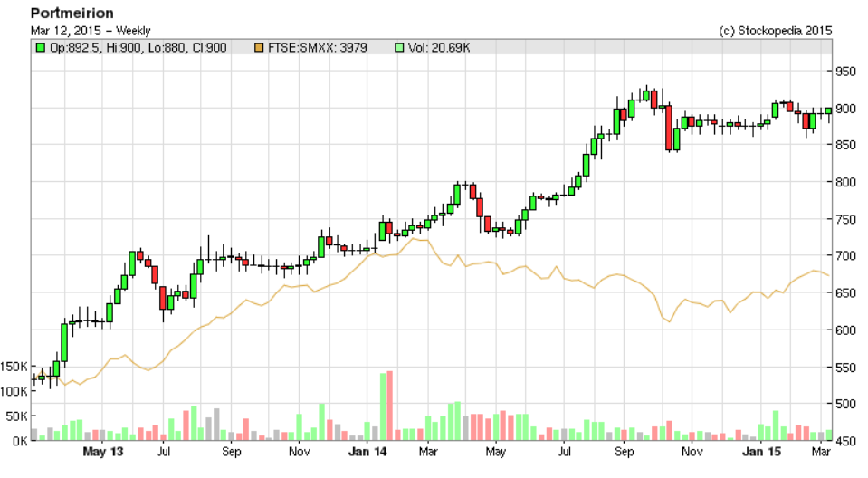Click the 650 price axis label

845,293
